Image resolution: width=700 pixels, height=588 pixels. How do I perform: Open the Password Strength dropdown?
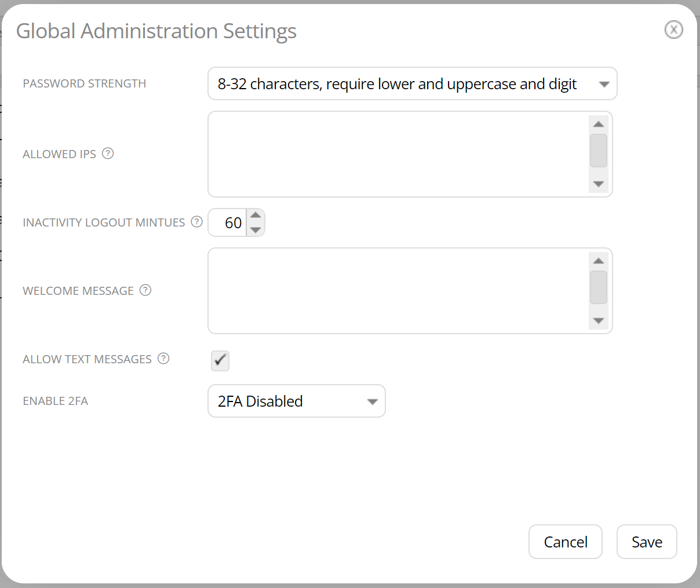click(413, 84)
